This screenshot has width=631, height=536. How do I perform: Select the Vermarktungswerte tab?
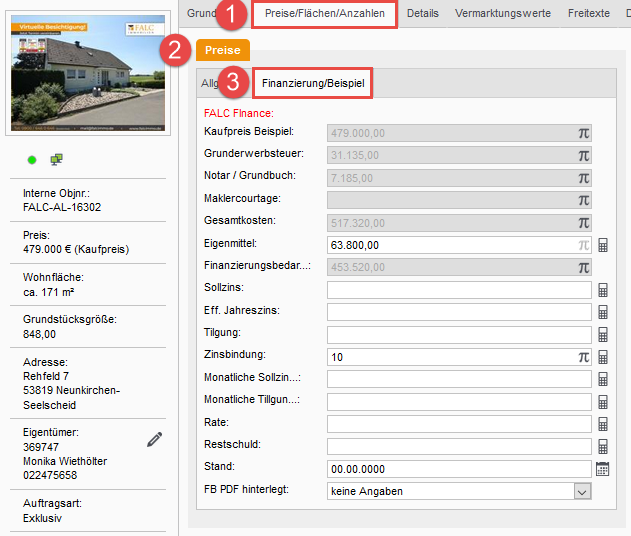coord(502,13)
